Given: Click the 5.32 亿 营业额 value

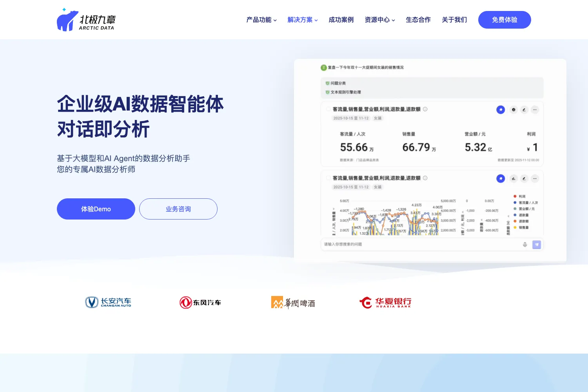Looking at the screenshot, I should point(478,147).
